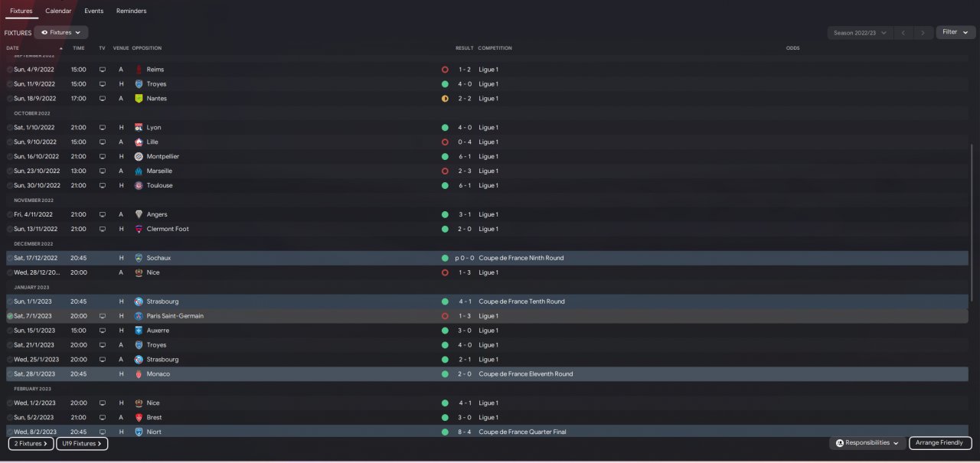Open U19 Fixtures link button

point(82,444)
